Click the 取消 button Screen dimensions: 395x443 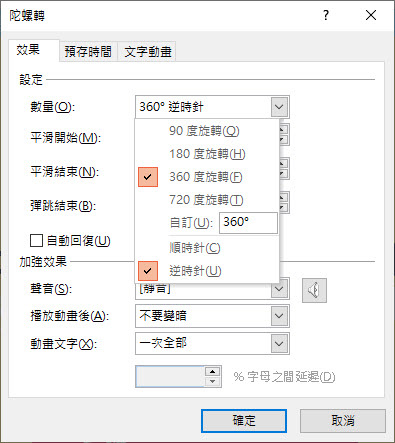(343, 421)
